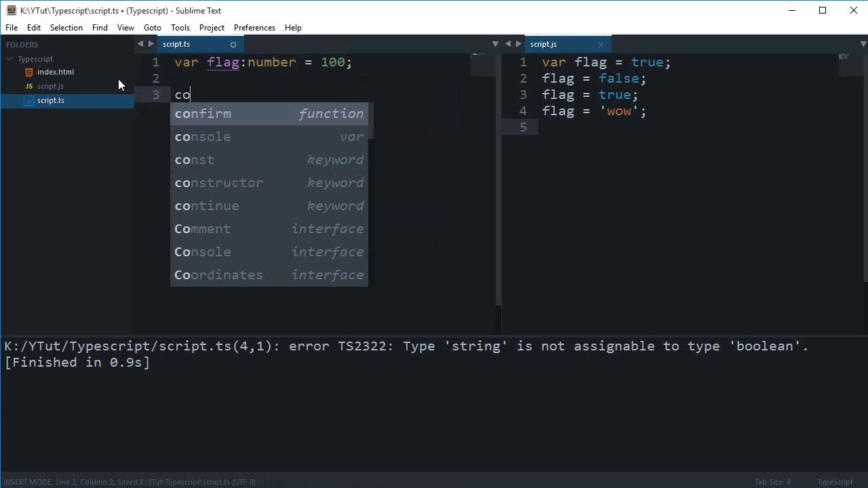The width and height of the screenshot is (868, 488).
Task: Choose 'console' var from autocomplete
Action: click(x=269, y=137)
